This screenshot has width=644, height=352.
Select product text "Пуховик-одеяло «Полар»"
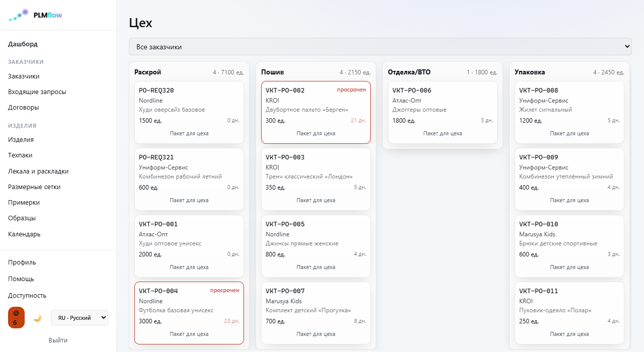tap(555, 310)
